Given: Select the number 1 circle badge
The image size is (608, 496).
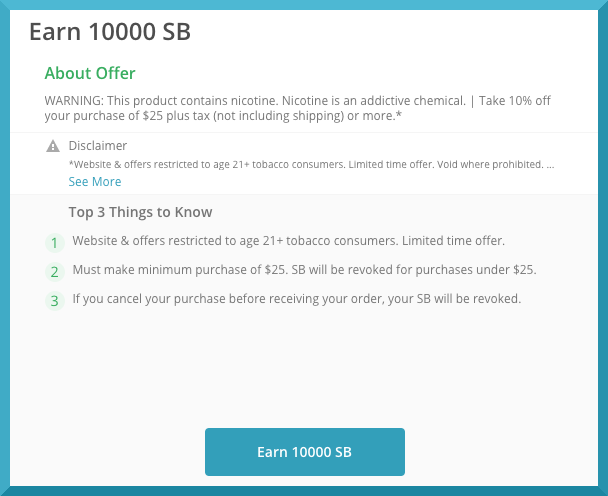Looking at the screenshot, I should [55, 243].
